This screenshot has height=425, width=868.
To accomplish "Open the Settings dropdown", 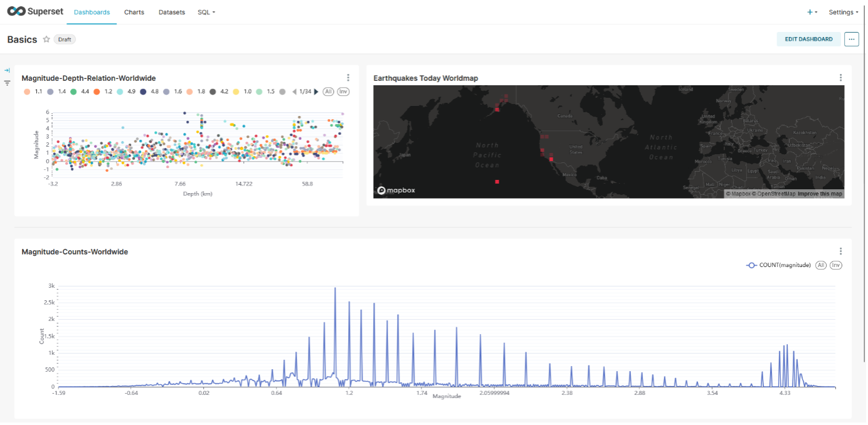I will click(843, 12).
